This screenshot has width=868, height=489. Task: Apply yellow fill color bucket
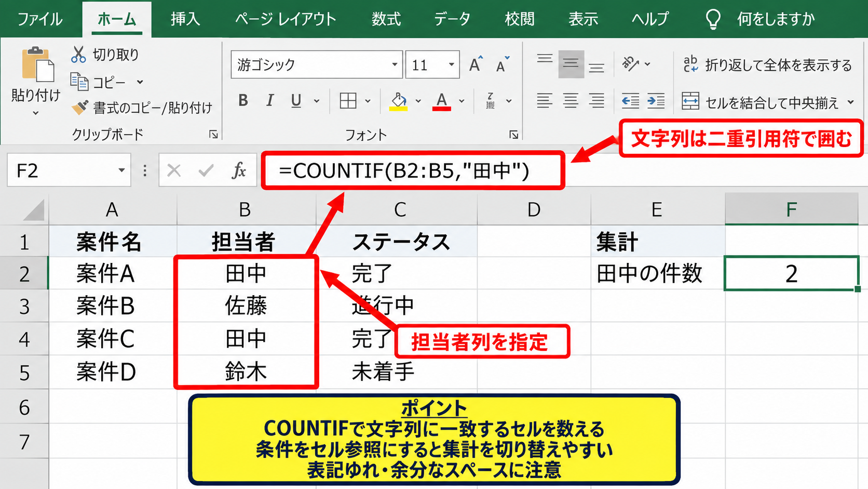point(398,101)
